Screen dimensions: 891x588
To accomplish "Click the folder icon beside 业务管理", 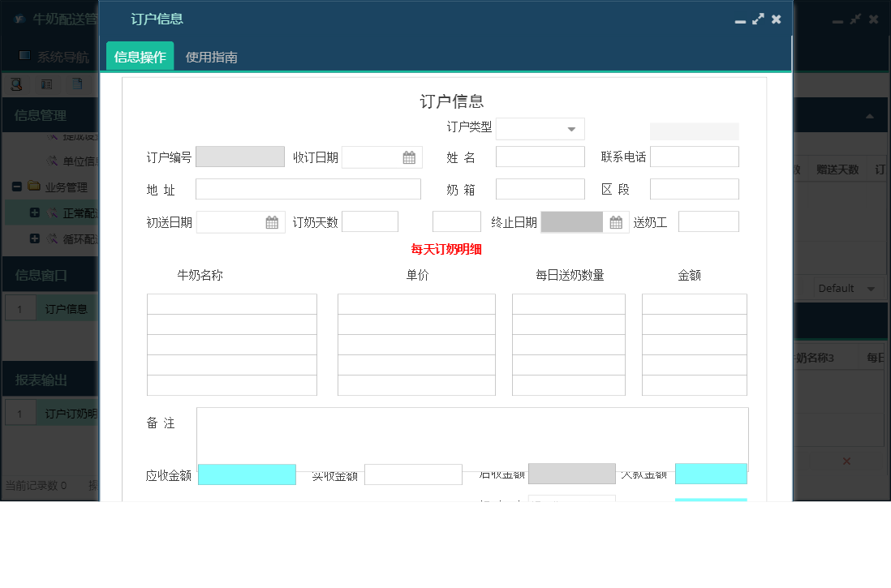I will [x=32, y=186].
